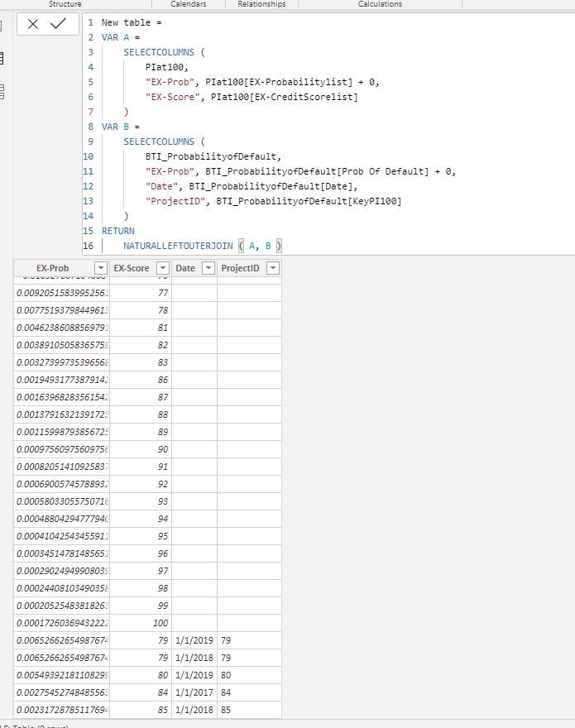
Task: Open the EX-Prob column filter dropdown
Action: click(101, 268)
